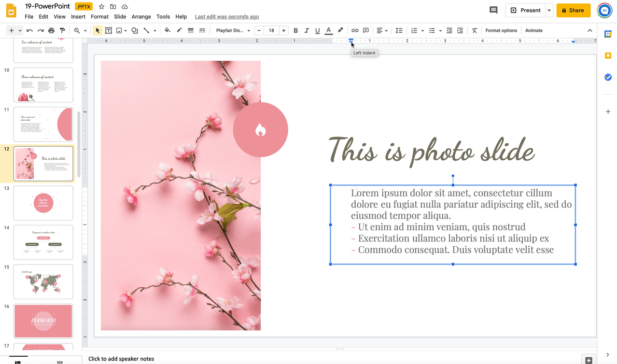Open the Fill color paint bucket
617x364 pixels.
click(x=168, y=30)
